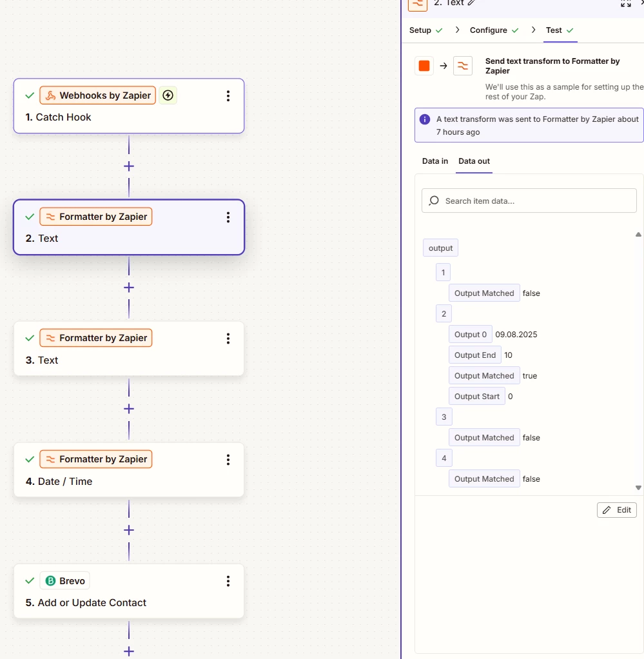
Task: Click the chevron between Configure and Test
Action: tap(534, 30)
